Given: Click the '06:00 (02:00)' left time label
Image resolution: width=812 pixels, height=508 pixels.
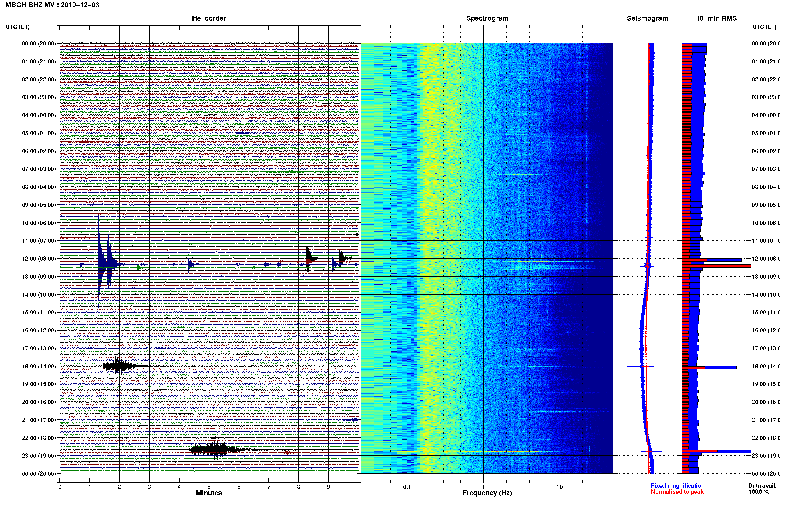Looking at the screenshot, I should (39, 151).
